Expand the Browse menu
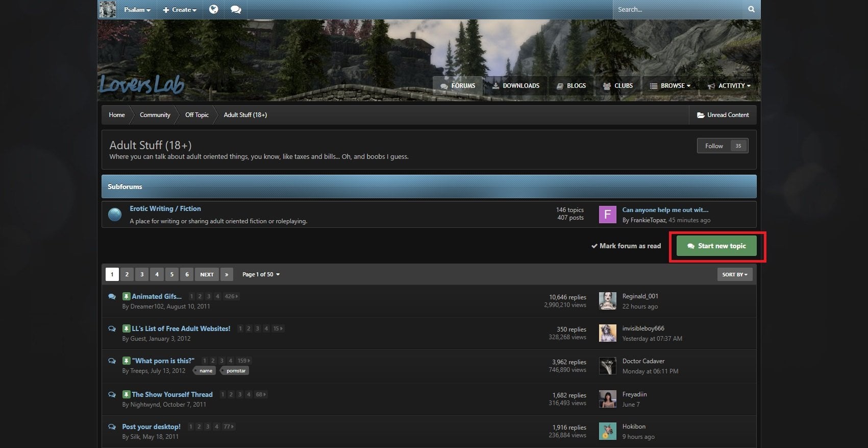 point(670,86)
